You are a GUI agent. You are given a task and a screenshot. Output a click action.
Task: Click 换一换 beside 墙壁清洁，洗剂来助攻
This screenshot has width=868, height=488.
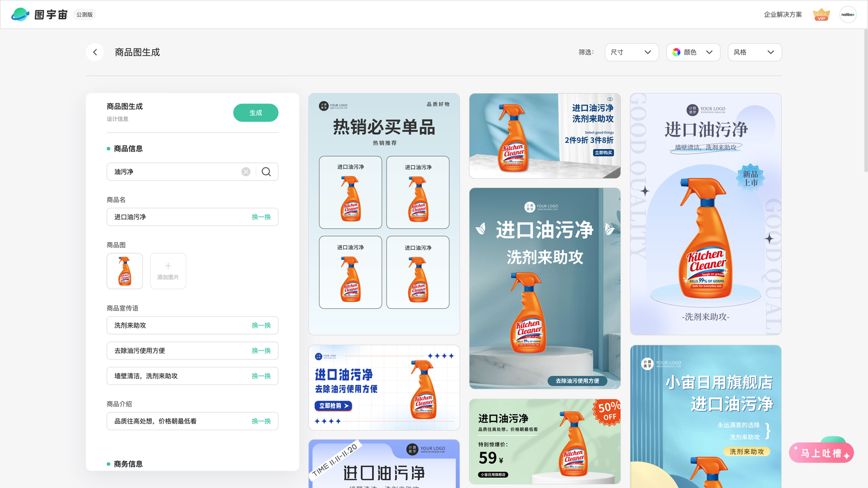click(261, 376)
